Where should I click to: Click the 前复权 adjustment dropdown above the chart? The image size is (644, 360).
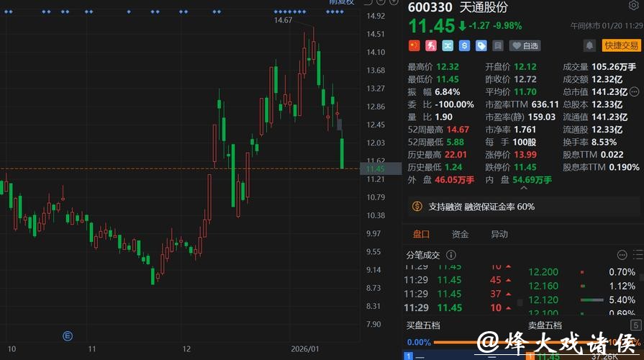point(342,2)
